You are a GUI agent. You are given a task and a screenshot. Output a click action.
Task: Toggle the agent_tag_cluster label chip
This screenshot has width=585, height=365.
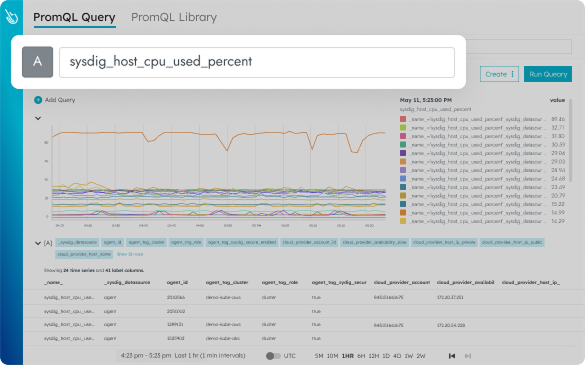tap(146, 243)
